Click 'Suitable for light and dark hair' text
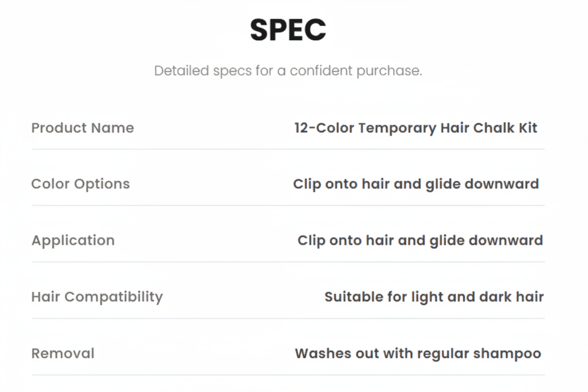Screen dimensions: 588x392 434,297
